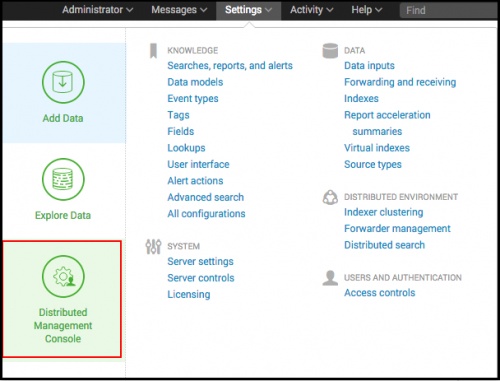Click inside the Find search field
The width and height of the screenshot is (500, 381).
point(448,10)
